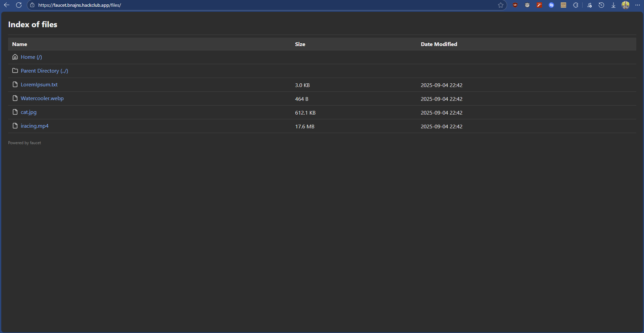Open the media control music-note icon
644x333 pixels.
pyautogui.click(x=589, y=5)
